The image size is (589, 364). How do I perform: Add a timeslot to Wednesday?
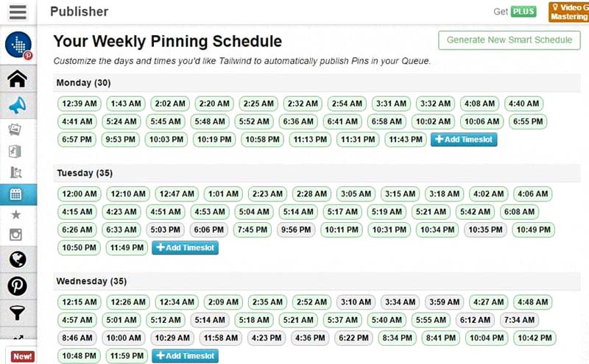point(186,356)
